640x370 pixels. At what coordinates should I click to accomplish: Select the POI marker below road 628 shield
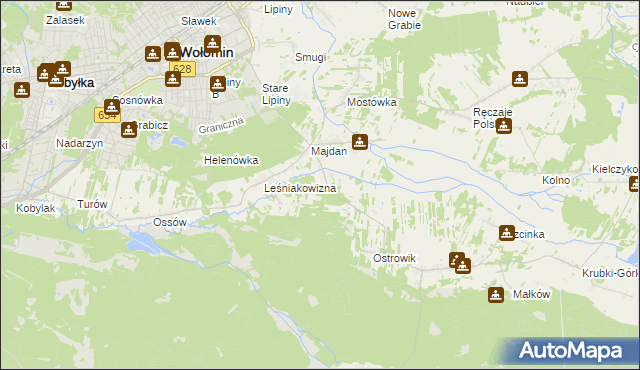tap(173, 79)
